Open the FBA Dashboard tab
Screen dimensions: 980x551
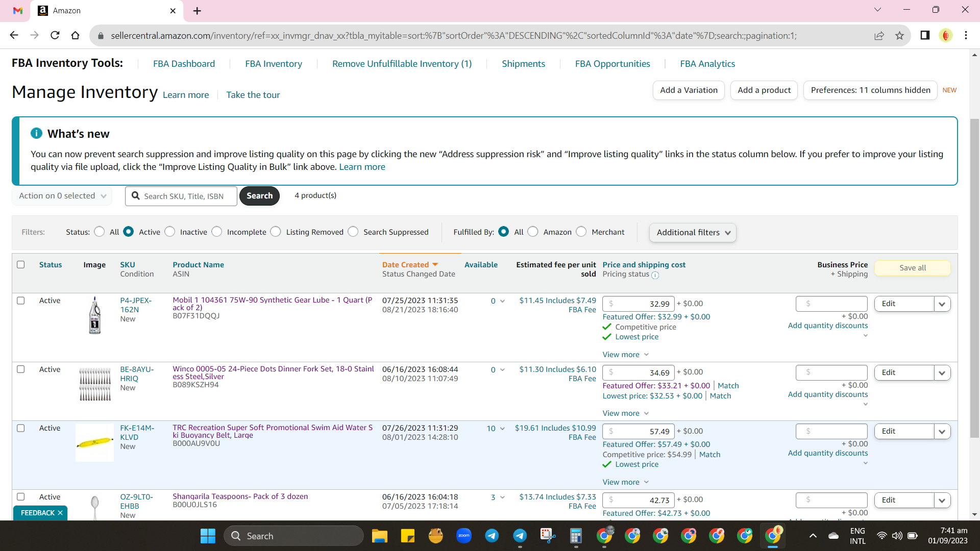pos(184,64)
